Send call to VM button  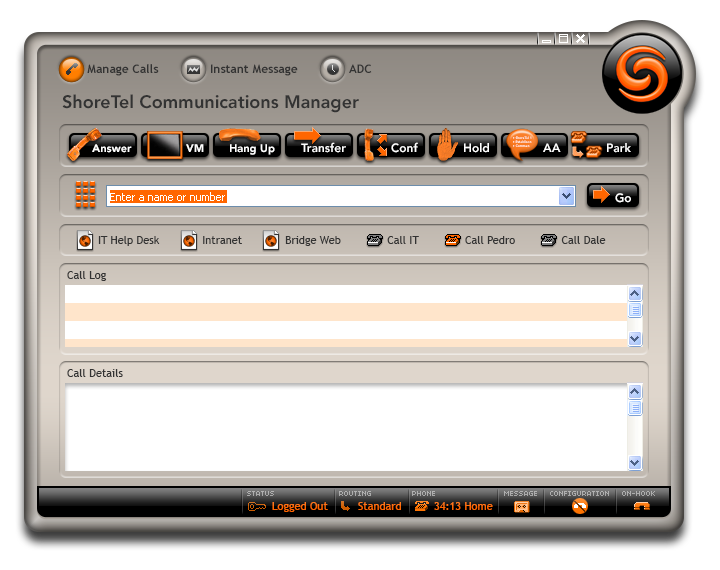coord(175,146)
